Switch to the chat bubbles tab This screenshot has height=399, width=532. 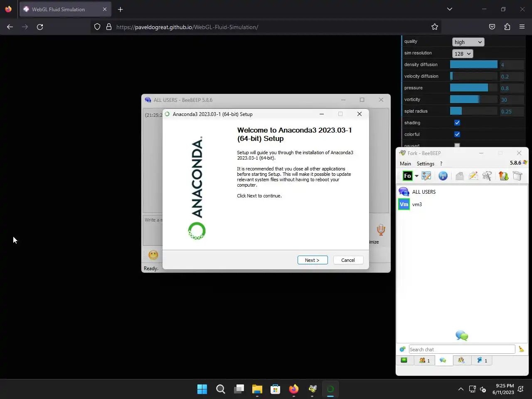(443, 360)
